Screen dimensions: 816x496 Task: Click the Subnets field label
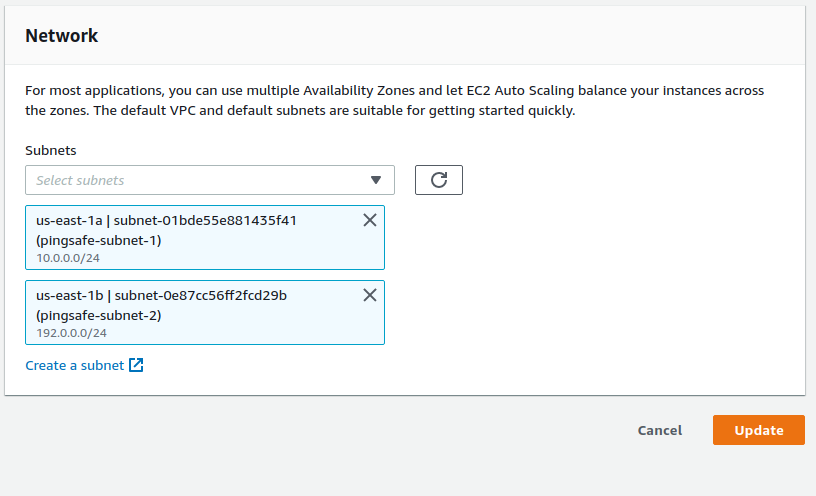point(51,150)
